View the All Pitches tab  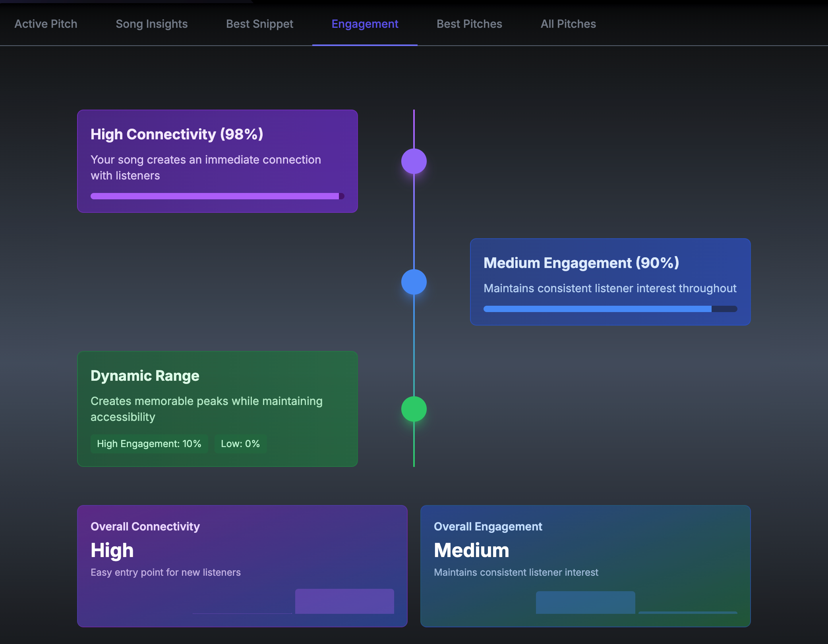568,24
